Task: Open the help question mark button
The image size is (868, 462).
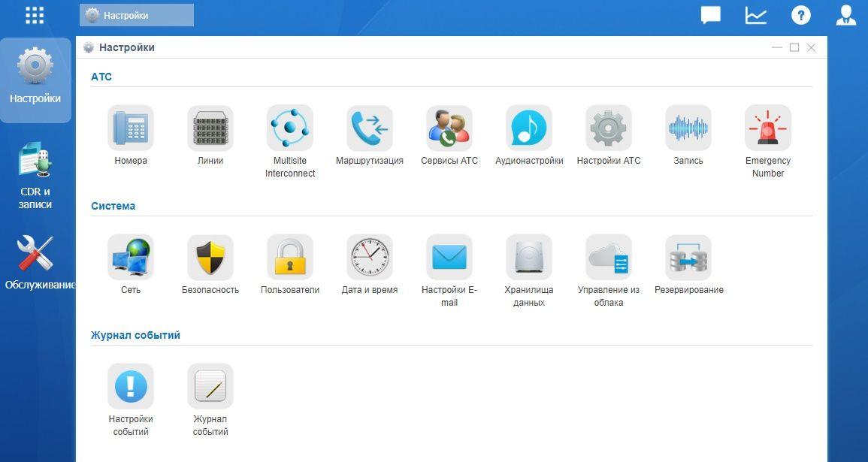Action: 801,14
